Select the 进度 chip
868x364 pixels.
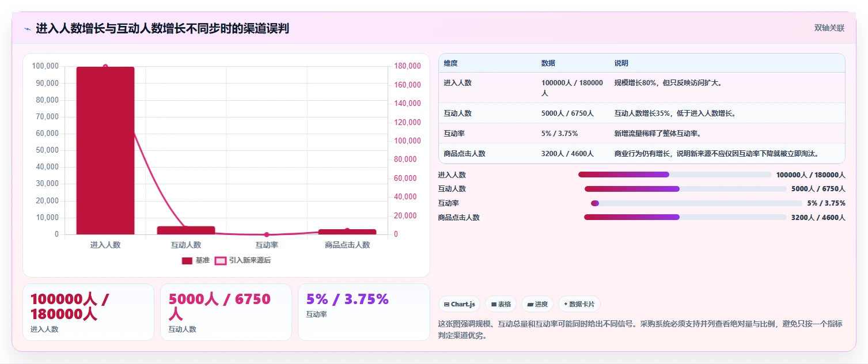[x=537, y=304]
